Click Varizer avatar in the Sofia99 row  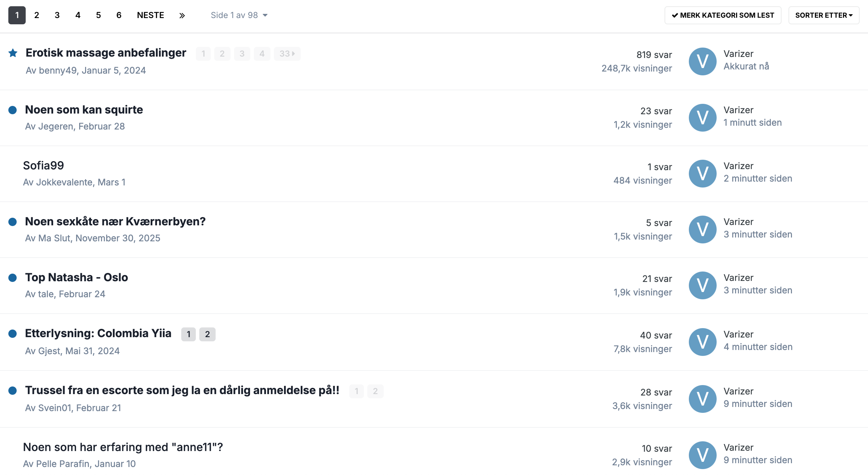(x=702, y=174)
